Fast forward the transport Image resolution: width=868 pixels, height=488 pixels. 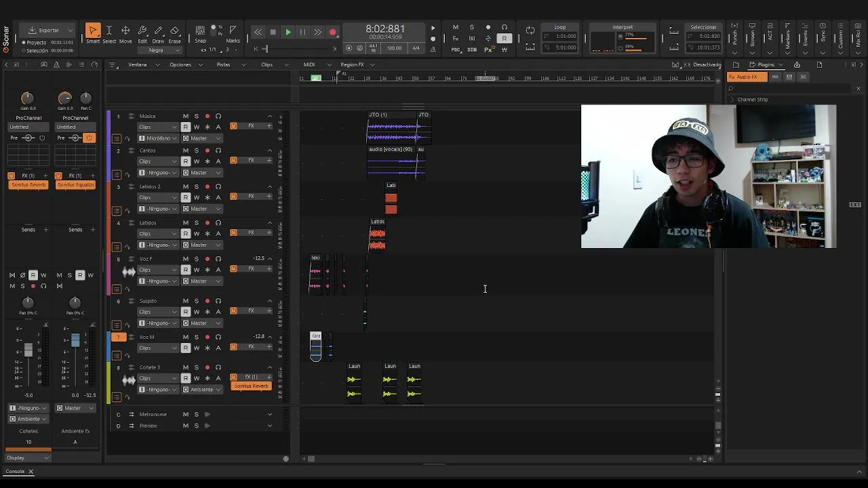[x=317, y=32]
